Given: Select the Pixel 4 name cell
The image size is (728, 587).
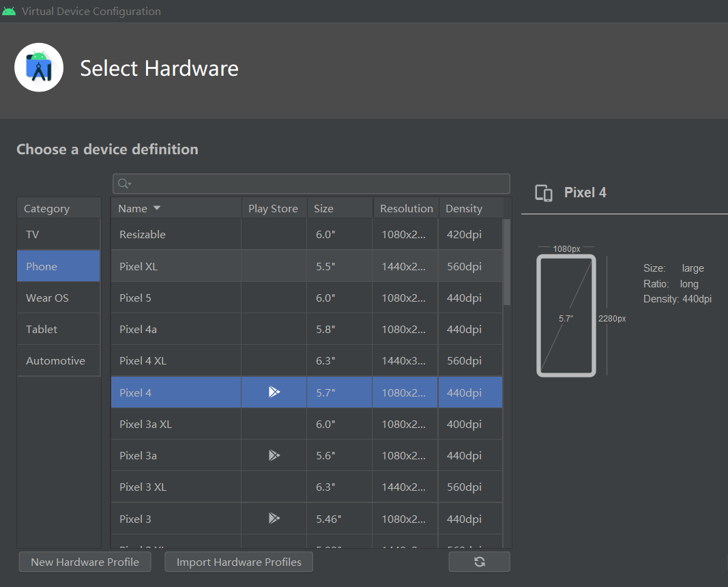Looking at the screenshot, I should click(176, 392).
